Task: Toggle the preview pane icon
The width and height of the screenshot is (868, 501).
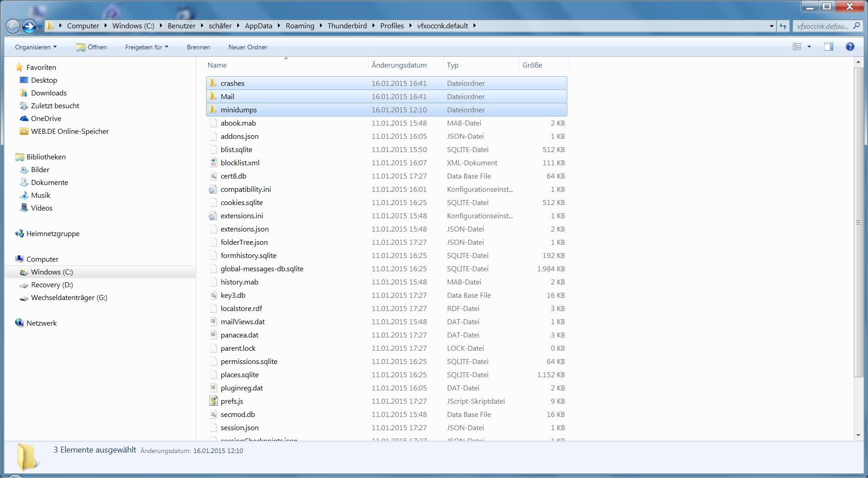Action: (x=828, y=47)
